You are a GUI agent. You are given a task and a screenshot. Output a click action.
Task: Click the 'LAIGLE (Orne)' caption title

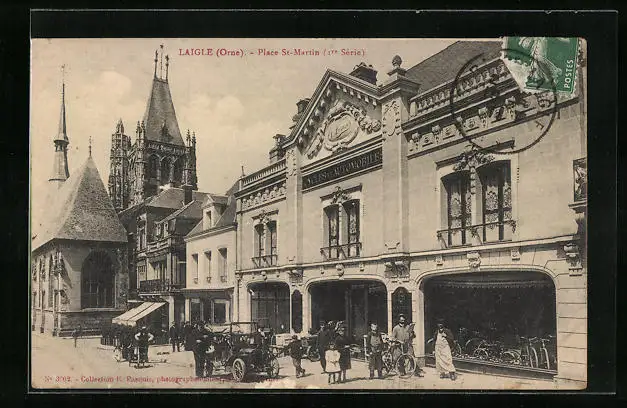click(x=214, y=52)
